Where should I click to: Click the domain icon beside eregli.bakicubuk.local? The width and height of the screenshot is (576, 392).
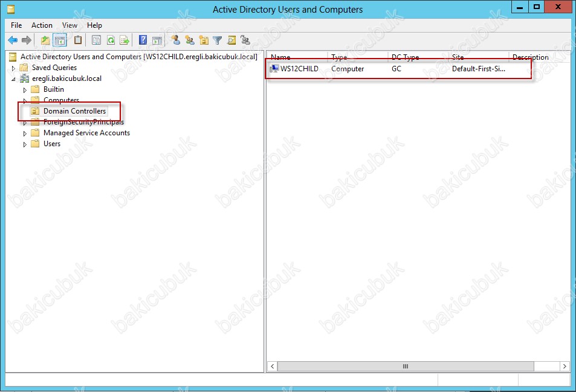[24, 79]
